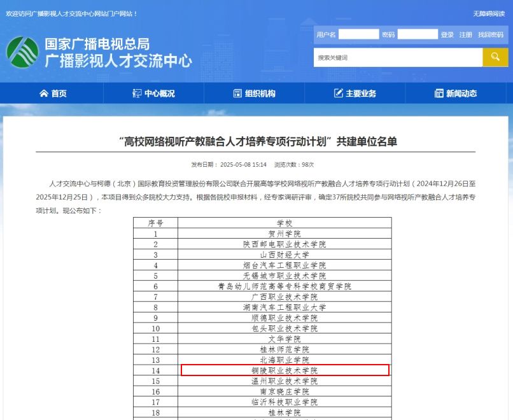This screenshot has height=420, width=513.
Task: Select the table cell 顺德职业技术学院
Action: (285, 318)
